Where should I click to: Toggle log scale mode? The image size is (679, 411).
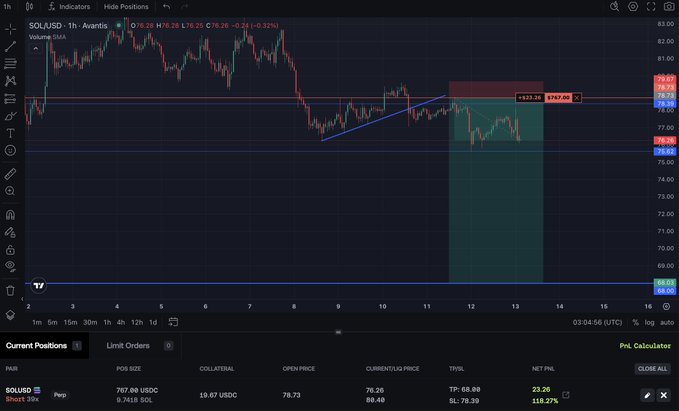pos(649,323)
